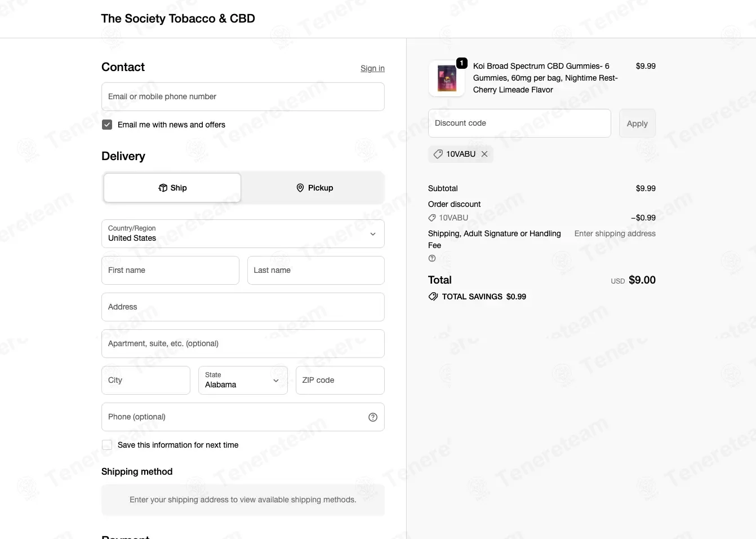Screen dimensions: 756x539
Task: Open The Society Tobacco & CBD store title
Action: coord(178,19)
